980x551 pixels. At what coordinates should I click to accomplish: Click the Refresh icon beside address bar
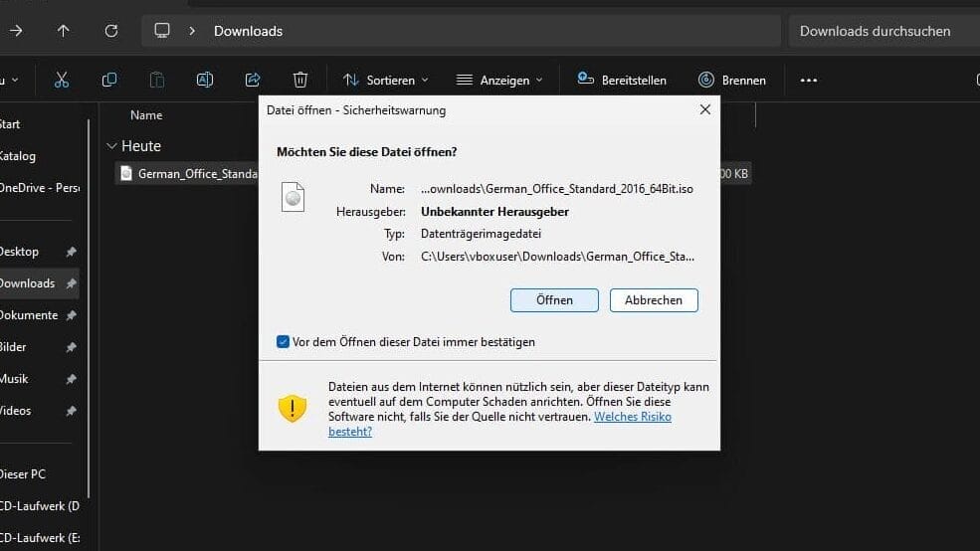coord(111,31)
